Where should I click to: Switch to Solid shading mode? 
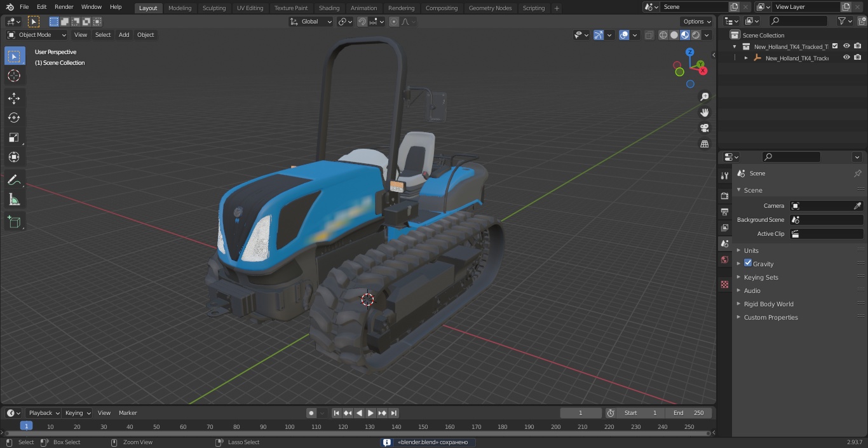[x=674, y=35]
